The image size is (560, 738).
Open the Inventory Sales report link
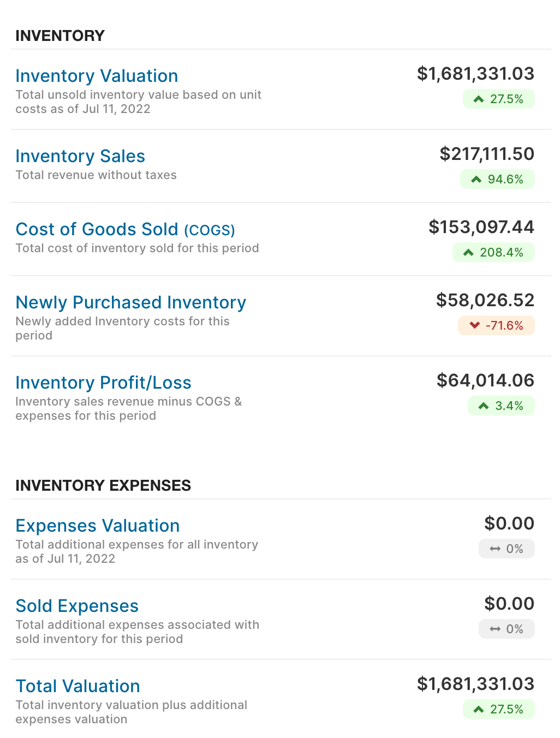click(x=80, y=156)
